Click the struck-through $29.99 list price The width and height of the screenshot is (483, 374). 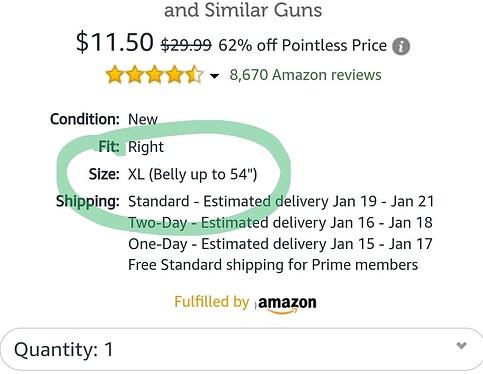(186, 45)
